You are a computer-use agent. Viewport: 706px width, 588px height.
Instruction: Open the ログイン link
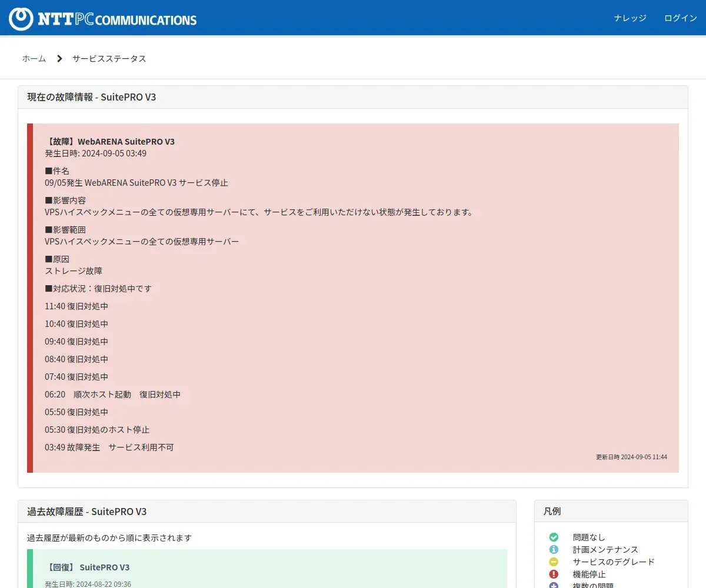[681, 18]
